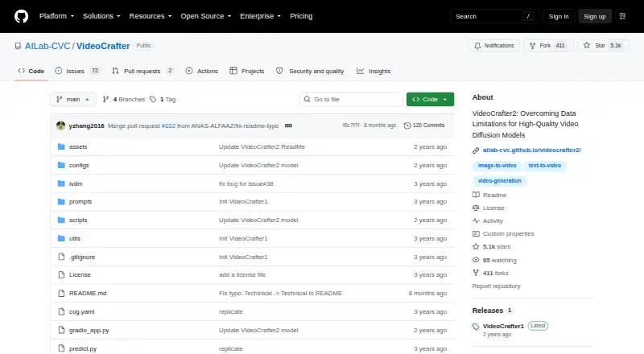644x354 pixels.
Task: Open the commit history clock icon
Action: point(407,126)
